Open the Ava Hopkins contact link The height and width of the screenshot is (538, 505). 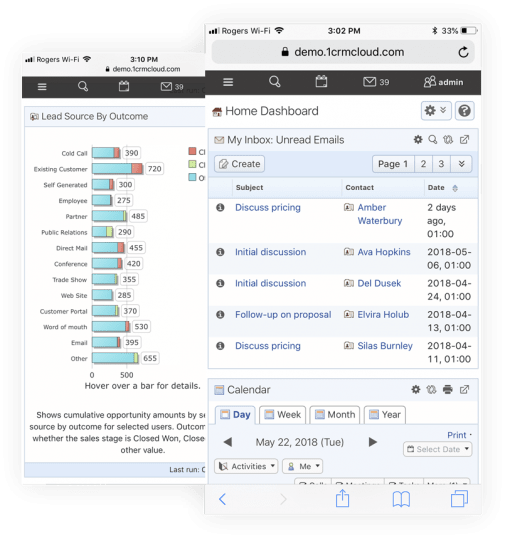pos(384,252)
